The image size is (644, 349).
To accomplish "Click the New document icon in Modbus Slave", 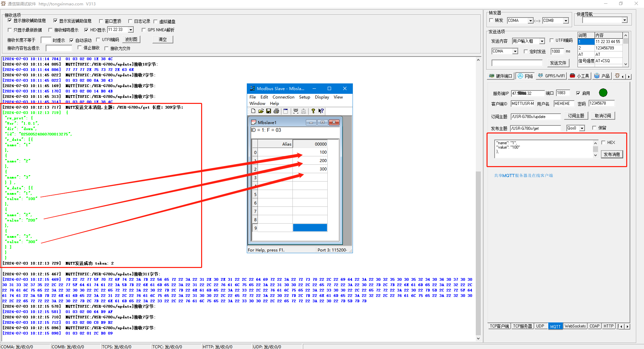I will point(254,111).
